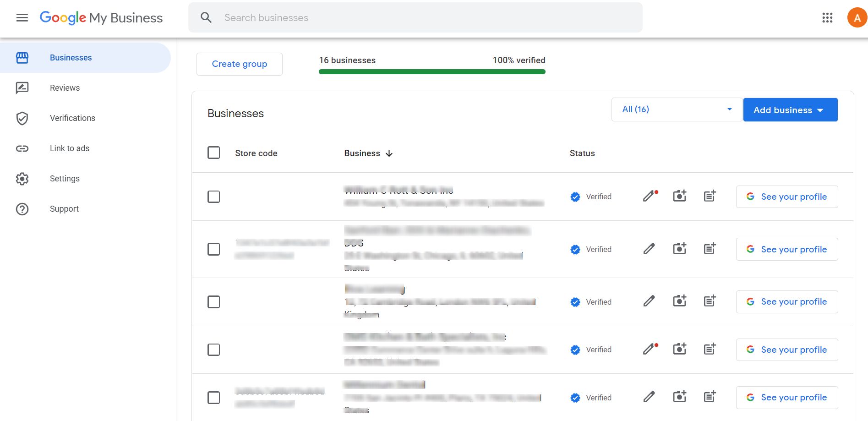Open the Link to ads section
This screenshot has width=868, height=421.
[x=69, y=148]
